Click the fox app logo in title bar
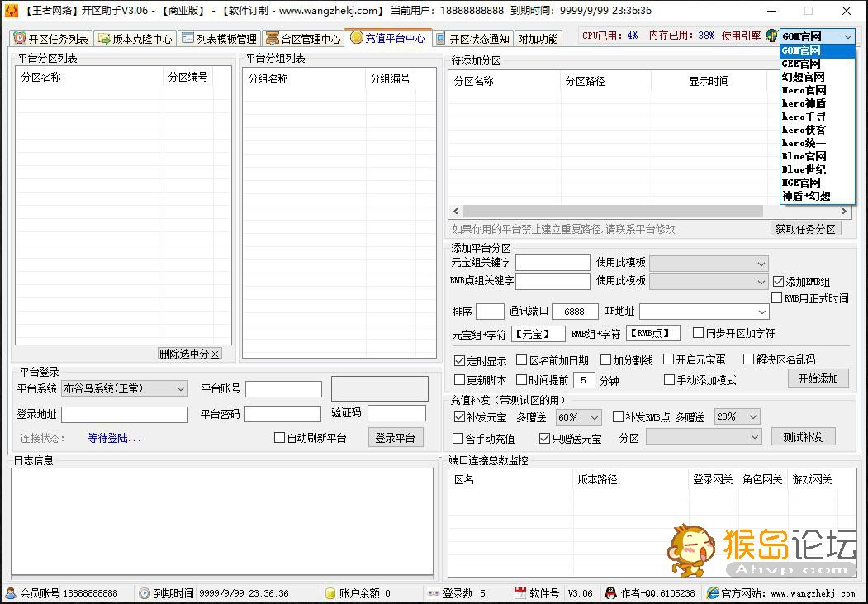The width and height of the screenshot is (868, 604). [11, 11]
